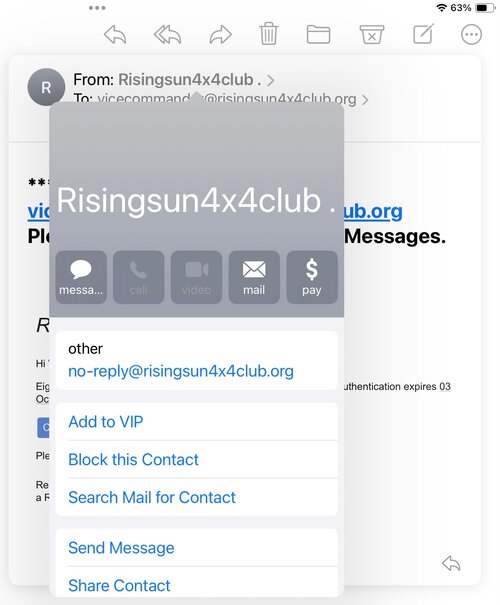
Task: Tap the pay dollar button on contact card
Action: [312, 277]
